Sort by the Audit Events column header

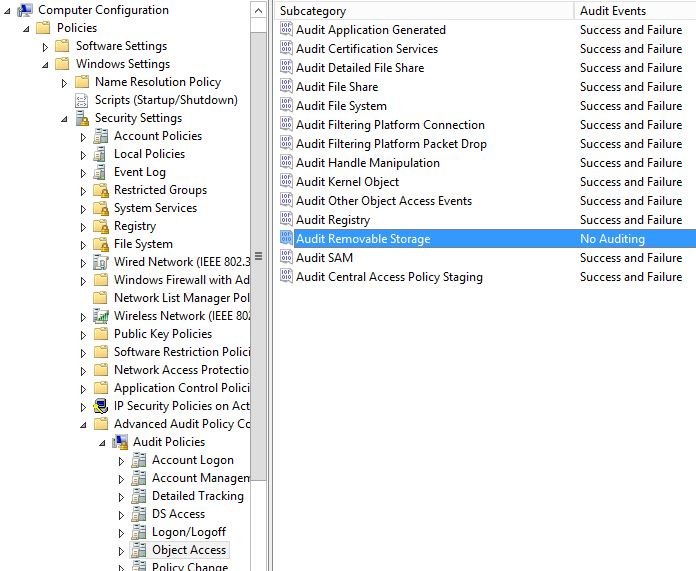point(630,10)
